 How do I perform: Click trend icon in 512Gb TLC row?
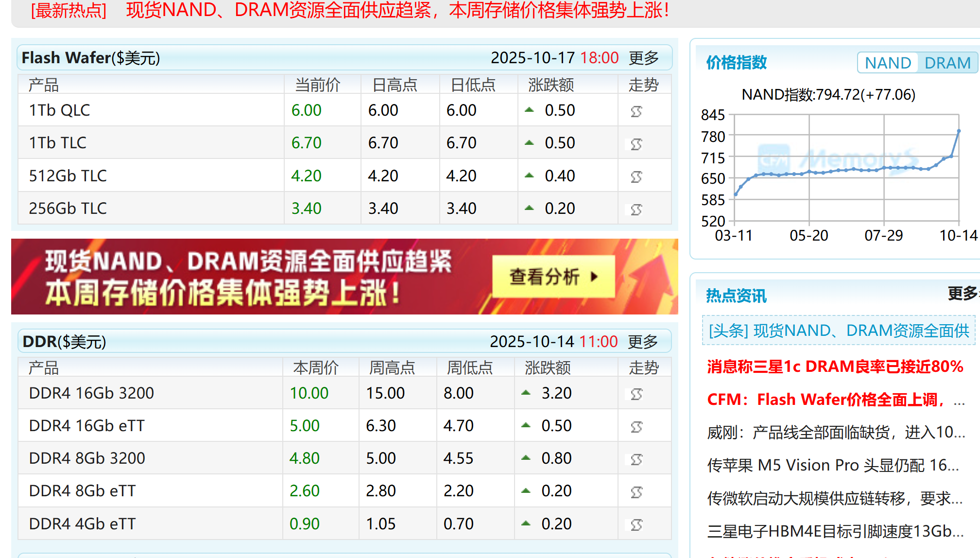tap(636, 176)
